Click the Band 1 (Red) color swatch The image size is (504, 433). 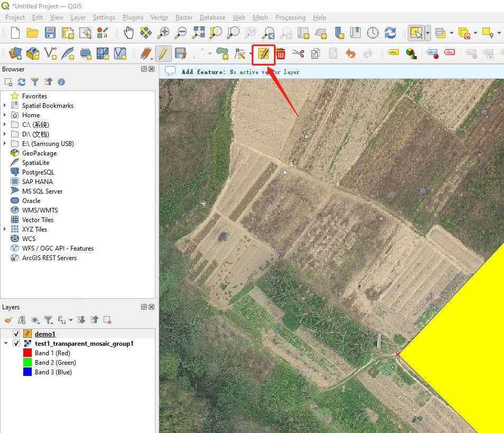[x=28, y=353]
